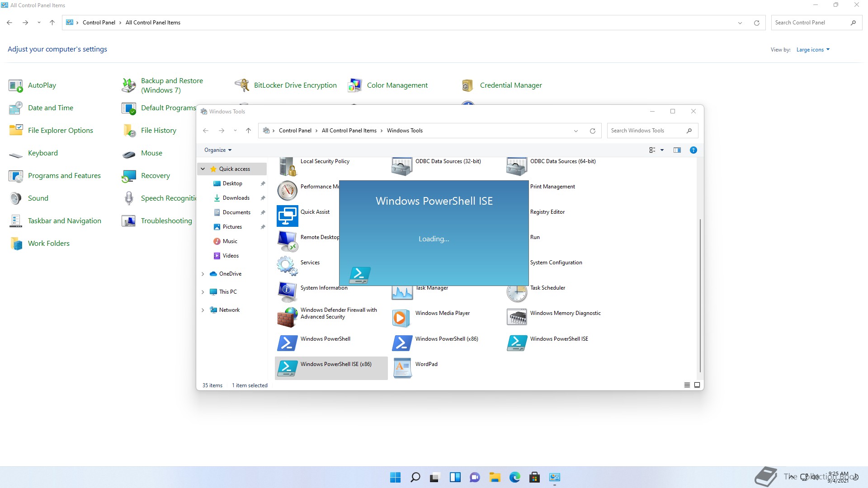Open Registry Editor item

coord(547,212)
